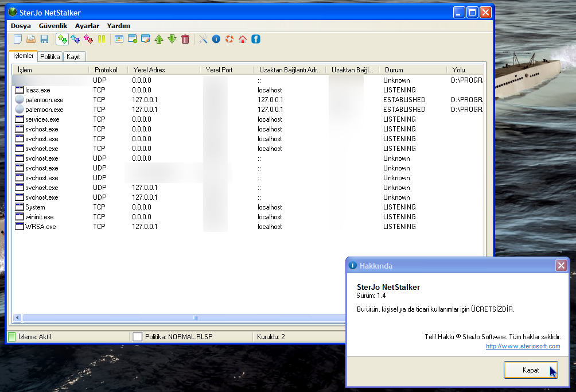This screenshot has height=392, width=576.
Task: Click the Uzaktan Bağlantı Adr... column header
Action: coord(290,70)
